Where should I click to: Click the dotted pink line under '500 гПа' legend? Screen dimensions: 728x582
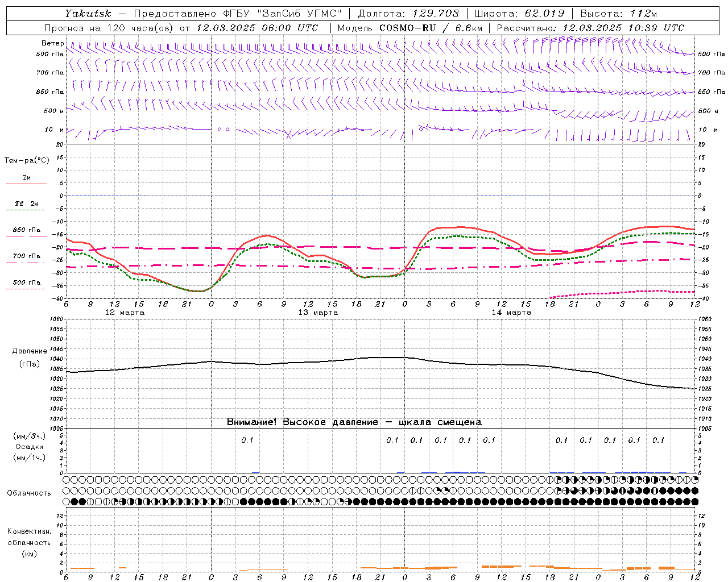[26, 289]
